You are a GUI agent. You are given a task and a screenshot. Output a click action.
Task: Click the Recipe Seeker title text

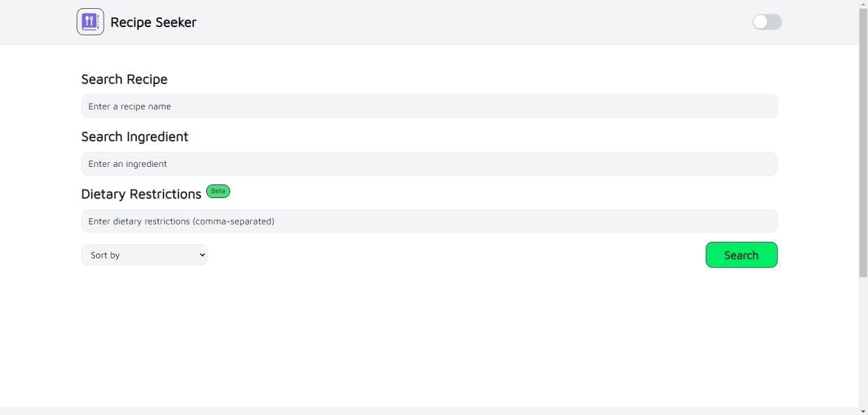pos(153,22)
